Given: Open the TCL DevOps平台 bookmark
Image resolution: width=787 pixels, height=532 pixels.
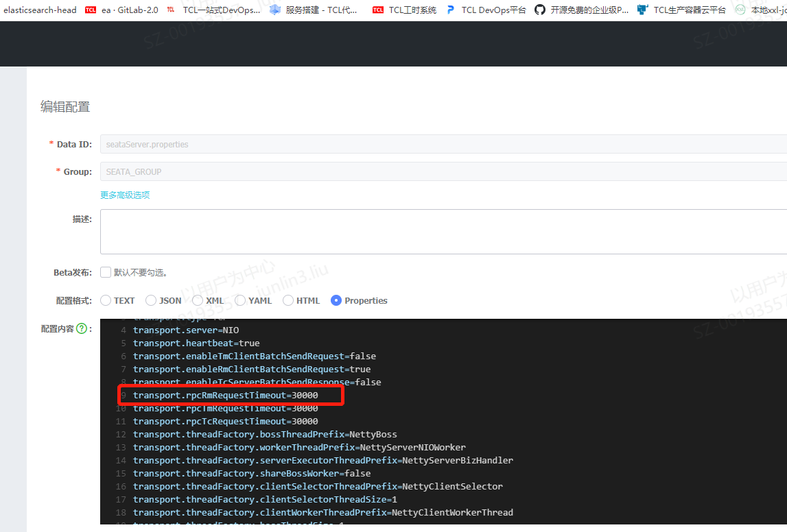Looking at the screenshot, I should [x=493, y=10].
